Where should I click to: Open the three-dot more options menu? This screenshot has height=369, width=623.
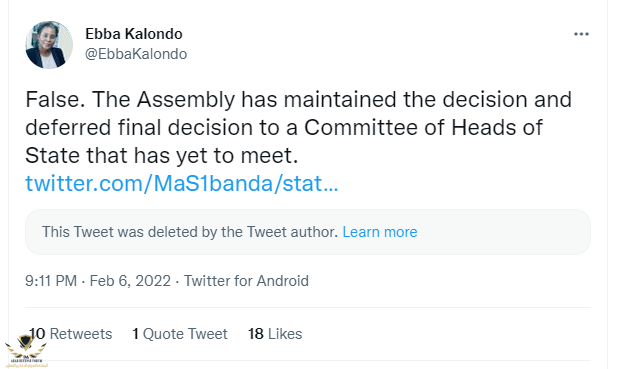click(581, 34)
